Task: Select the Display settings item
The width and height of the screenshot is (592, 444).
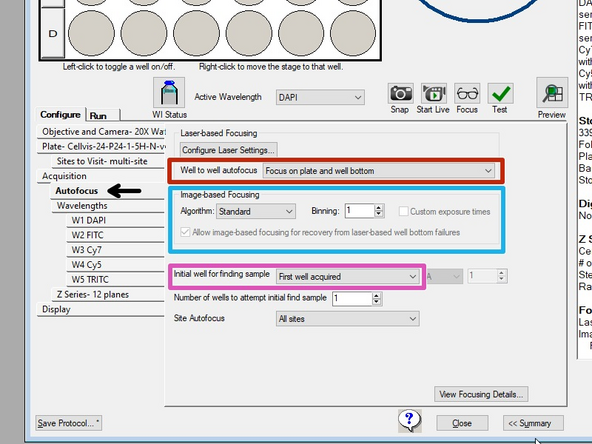Action: 101,309
